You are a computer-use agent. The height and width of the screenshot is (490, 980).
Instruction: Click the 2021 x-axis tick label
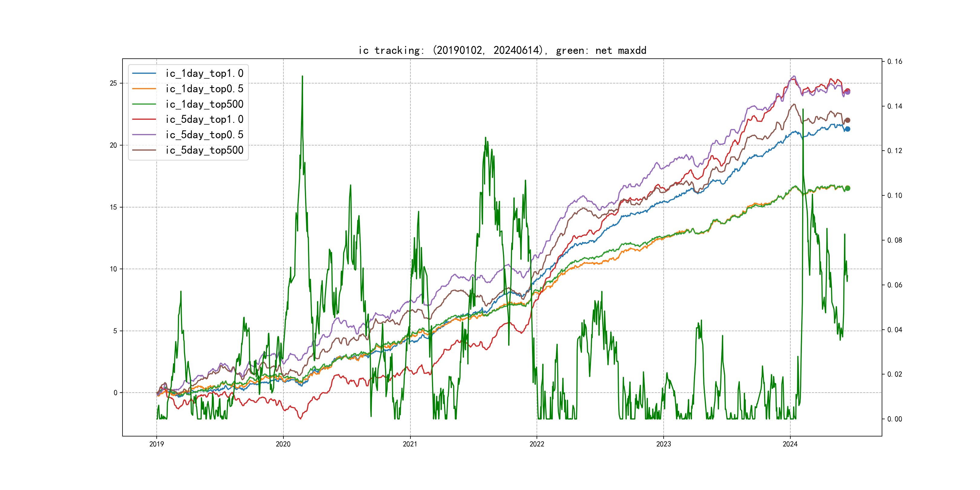coord(410,444)
